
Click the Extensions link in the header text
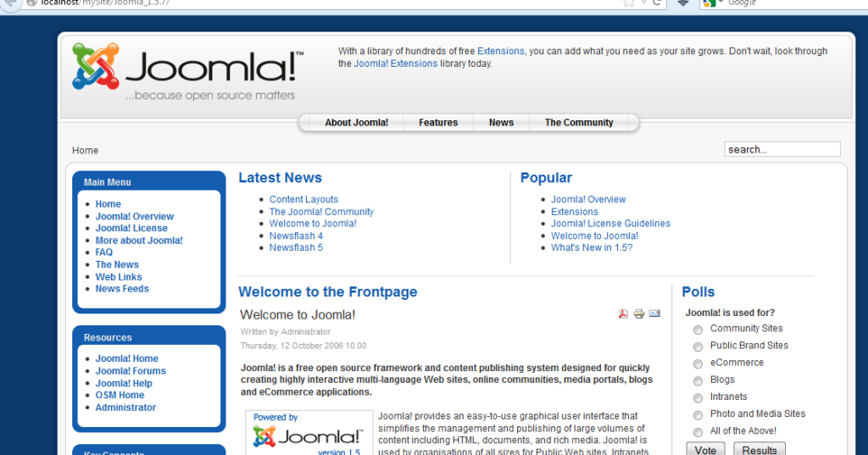point(500,51)
